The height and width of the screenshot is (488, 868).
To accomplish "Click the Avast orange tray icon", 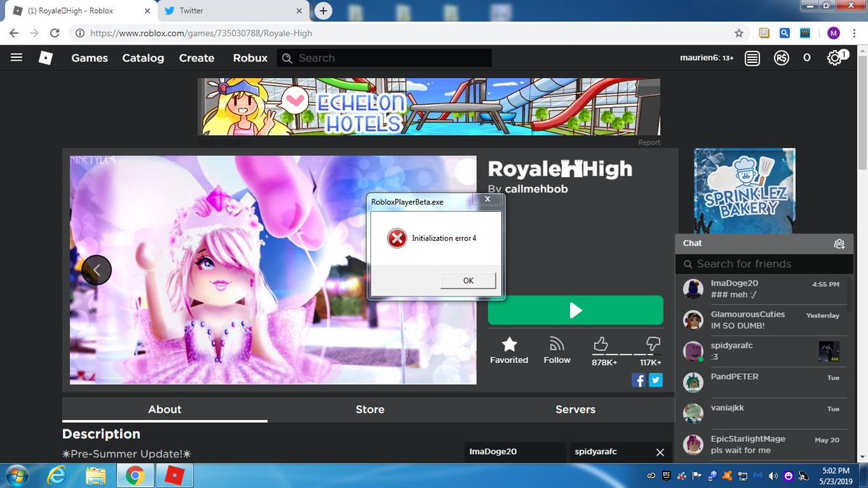I will tap(728, 476).
